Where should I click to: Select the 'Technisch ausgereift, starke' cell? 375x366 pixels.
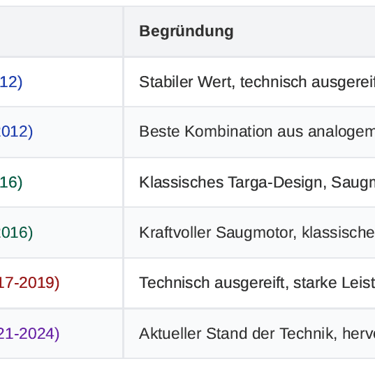point(249,283)
